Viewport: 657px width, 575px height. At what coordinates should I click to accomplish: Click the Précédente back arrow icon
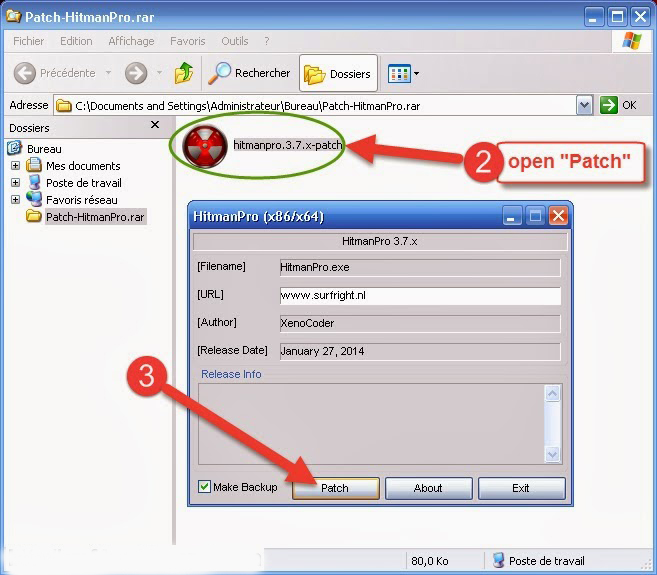[24, 73]
